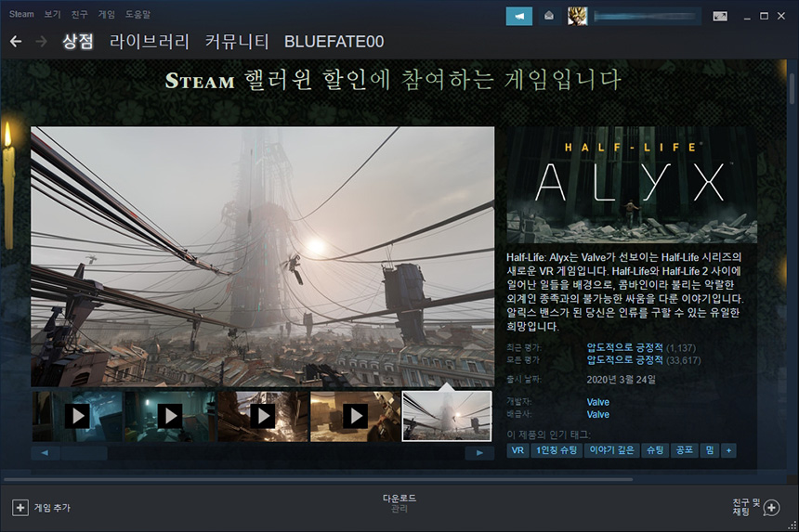Image resolution: width=799 pixels, height=532 pixels.
Task: Click the 공포 tag
Action: click(685, 450)
